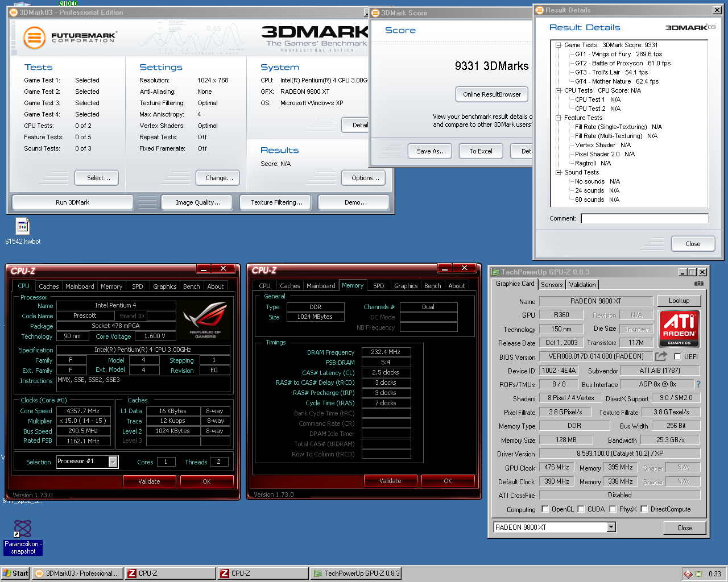Toggle the OpenCL checkbox
Image resolution: width=728 pixels, height=582 pixels.
click(x=545, y=509)
